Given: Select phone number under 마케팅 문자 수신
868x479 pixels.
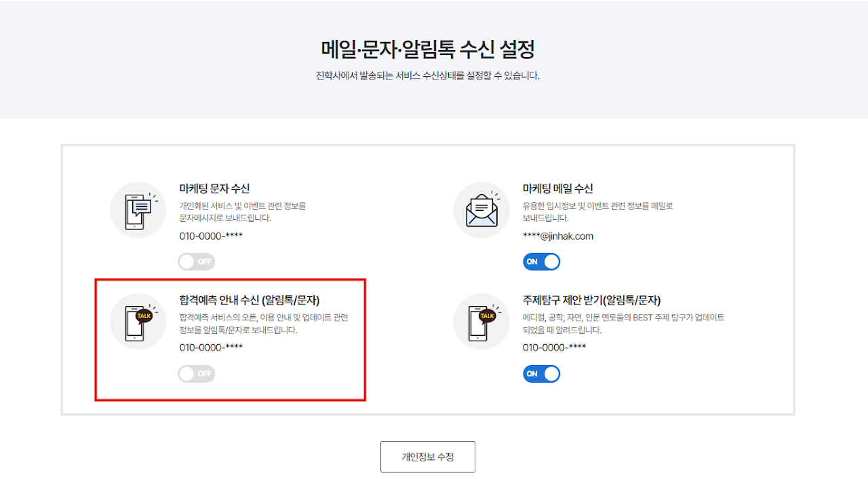Looking at the screenshot, I should 211,236.
